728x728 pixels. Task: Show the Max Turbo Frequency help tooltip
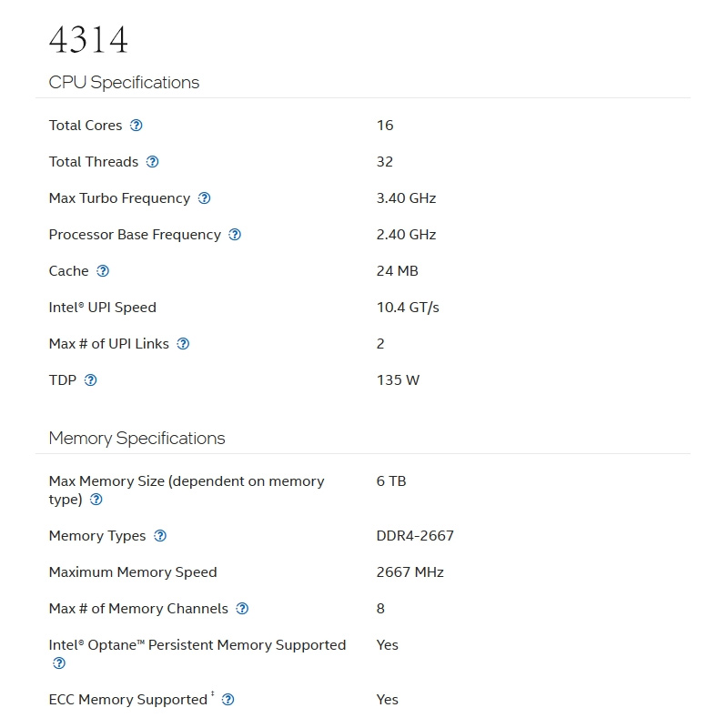pyautogui.click(x=204, y=198)
